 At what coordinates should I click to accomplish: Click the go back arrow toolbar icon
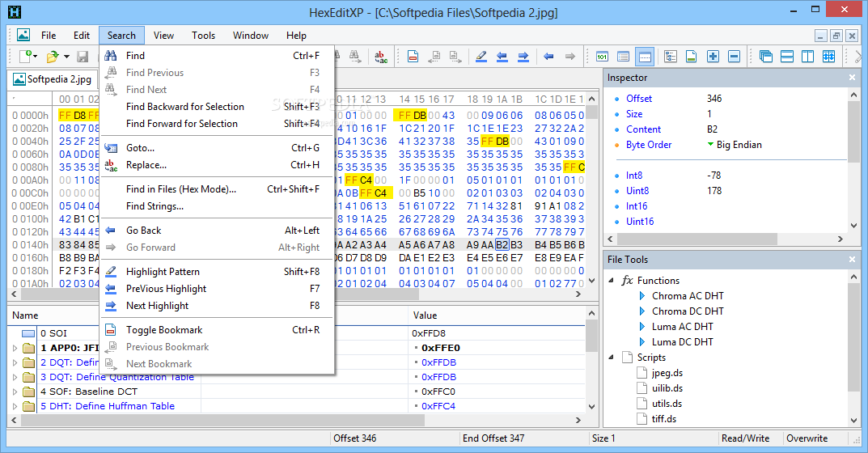pyautogui.click(x=548, y=57)
